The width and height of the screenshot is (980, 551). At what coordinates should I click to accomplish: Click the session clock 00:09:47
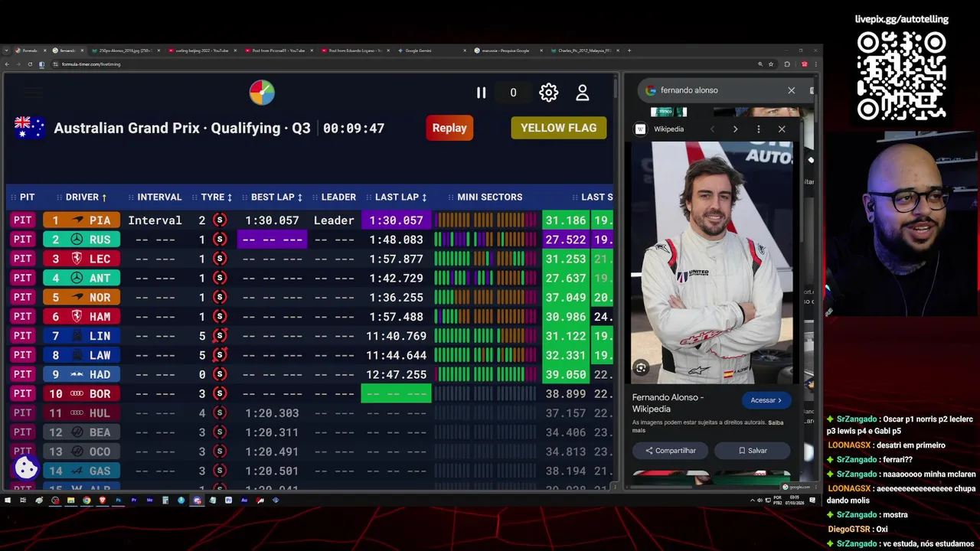pos(354,129)
